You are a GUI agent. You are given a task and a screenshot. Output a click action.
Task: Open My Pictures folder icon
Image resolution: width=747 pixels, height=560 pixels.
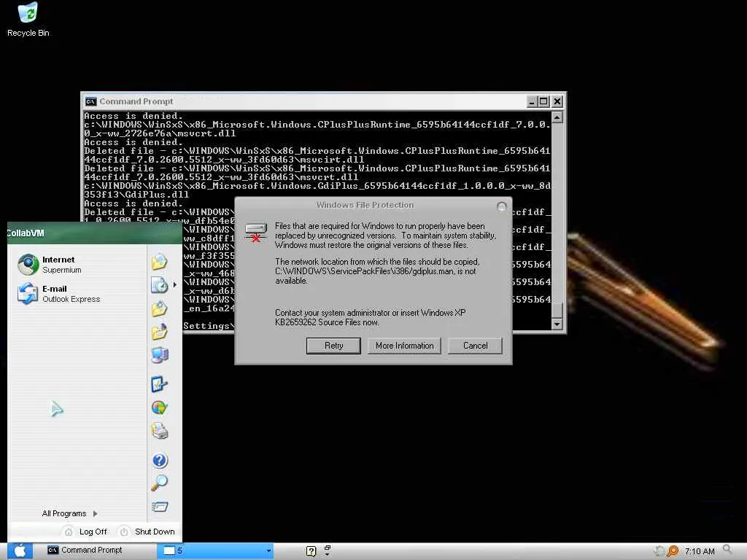point(159,308)
